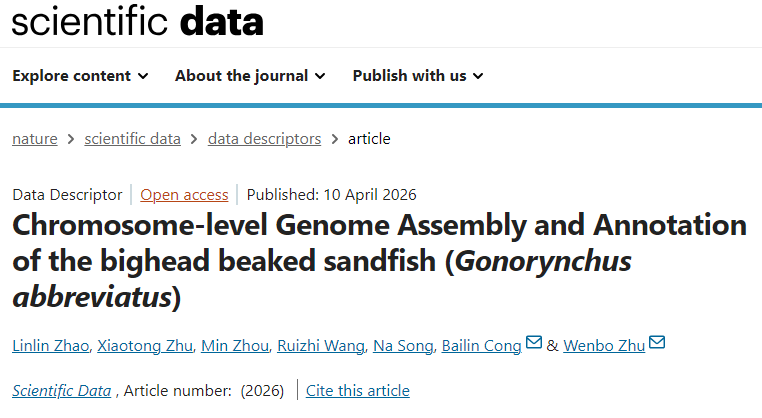Viewport: 762px width, 418px height.
Task: Open the About the journal dropdown
Action: [250, 76]
